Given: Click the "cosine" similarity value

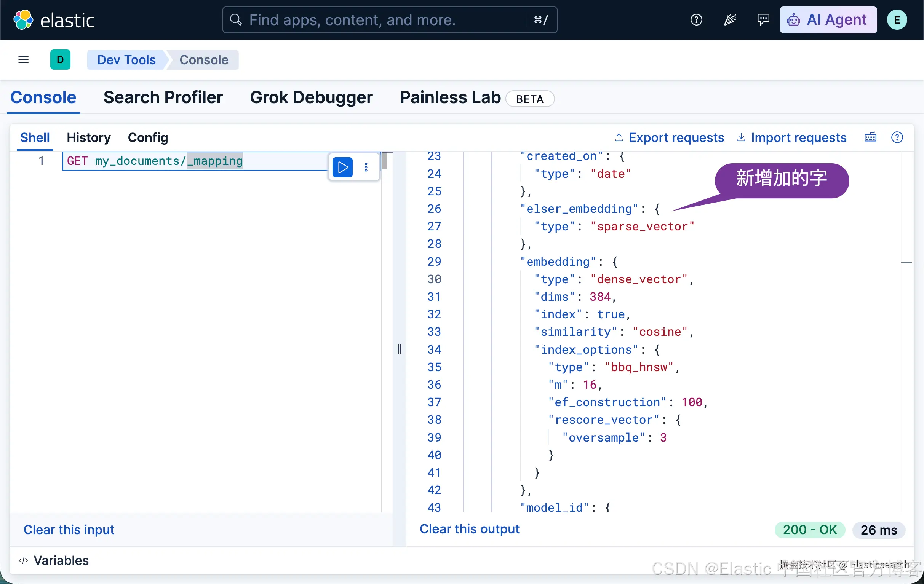Looking at the screenshot, I should (660, 332).
